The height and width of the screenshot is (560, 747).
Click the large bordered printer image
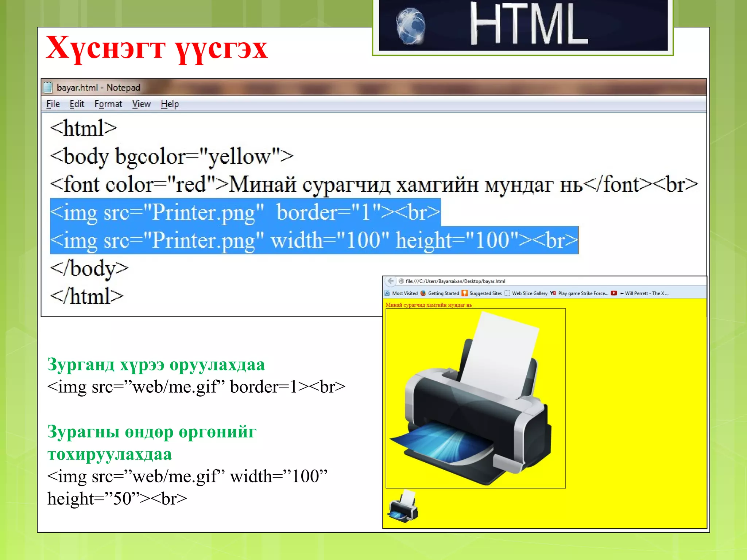[x=476, y=398]
